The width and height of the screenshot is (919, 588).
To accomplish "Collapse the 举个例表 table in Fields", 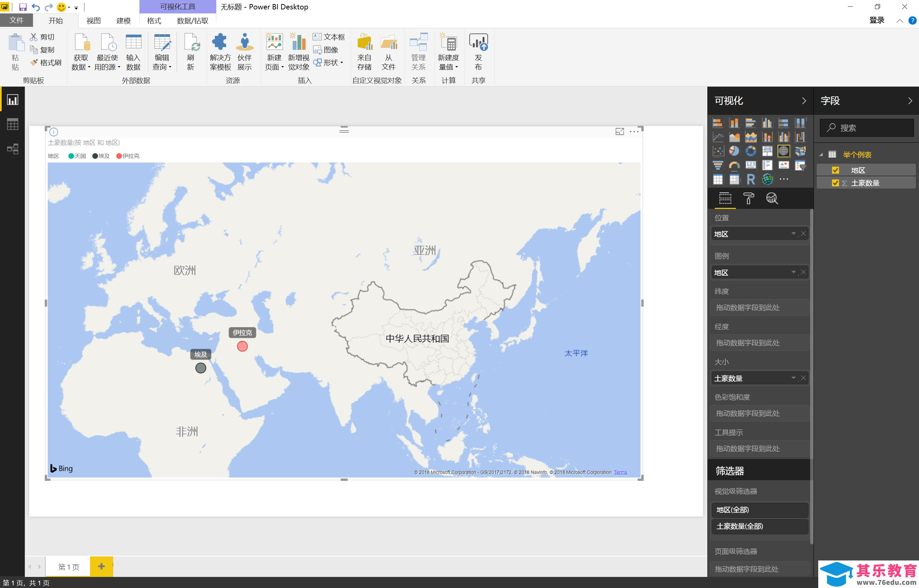I will (821, 154).
